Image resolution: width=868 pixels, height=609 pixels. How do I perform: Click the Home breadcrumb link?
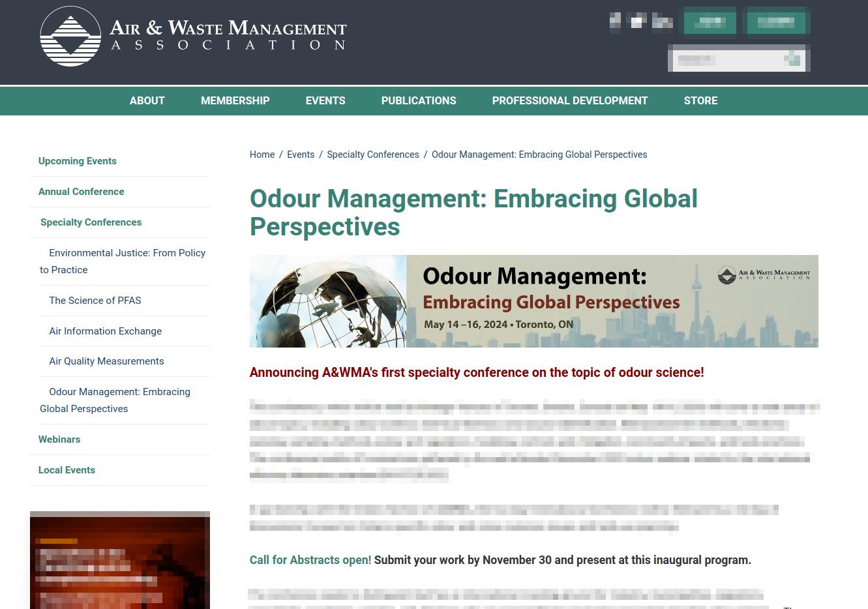262,155
